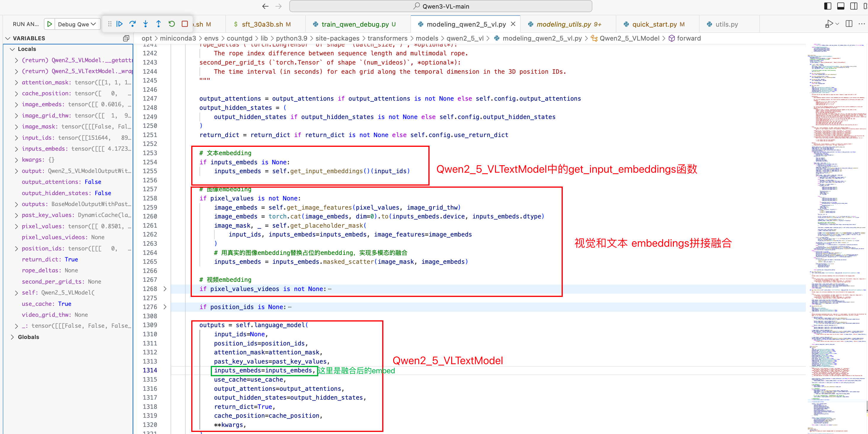The width and height of the screenshot is (868, 434).
Task: Click the Step Into debug icon
Action: click(146, 24)
